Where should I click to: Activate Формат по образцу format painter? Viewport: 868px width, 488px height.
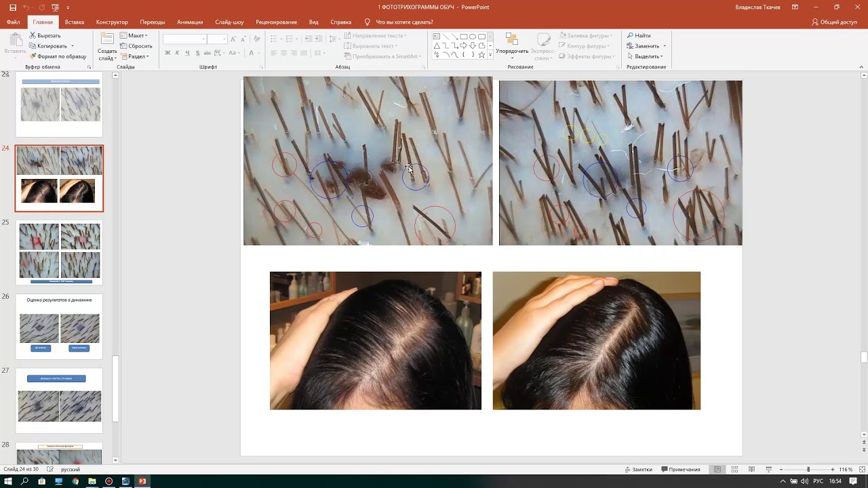pos(58,56)
